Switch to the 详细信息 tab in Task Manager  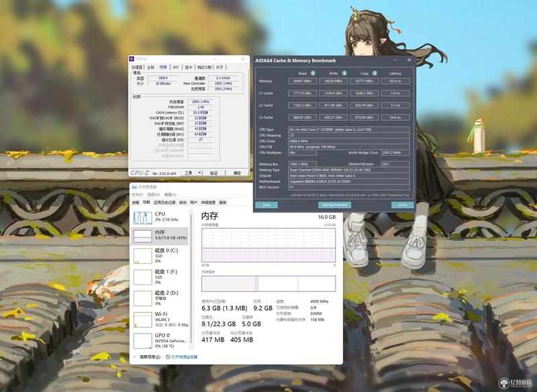tap(208, 203)
